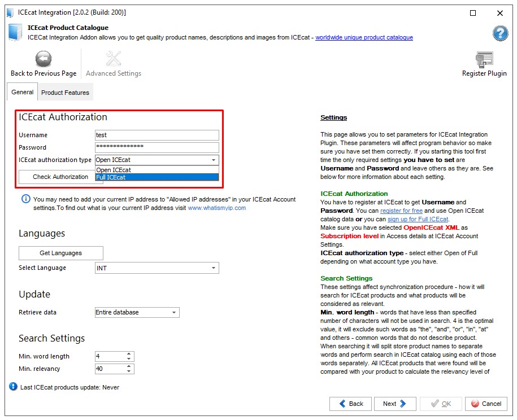
Task: Click the Languages section heading
Action: point(42,234)
